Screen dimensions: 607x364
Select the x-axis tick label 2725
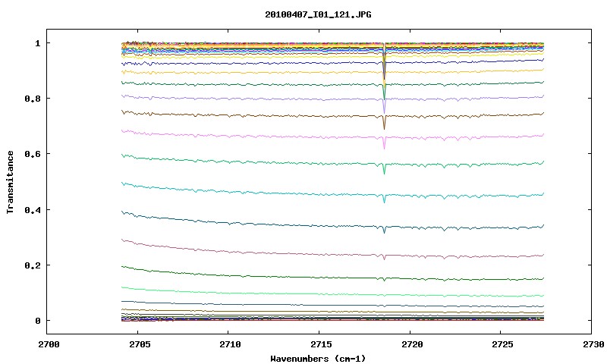click(x=503, y=344)
